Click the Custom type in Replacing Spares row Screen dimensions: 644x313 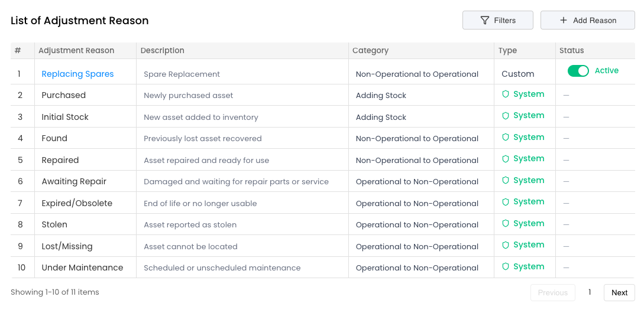[518, 74]
